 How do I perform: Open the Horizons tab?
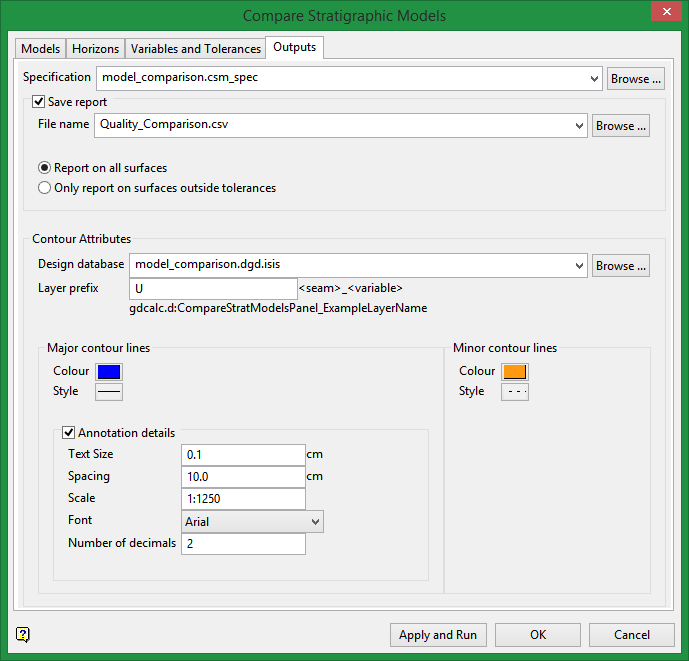coord(96,48)
